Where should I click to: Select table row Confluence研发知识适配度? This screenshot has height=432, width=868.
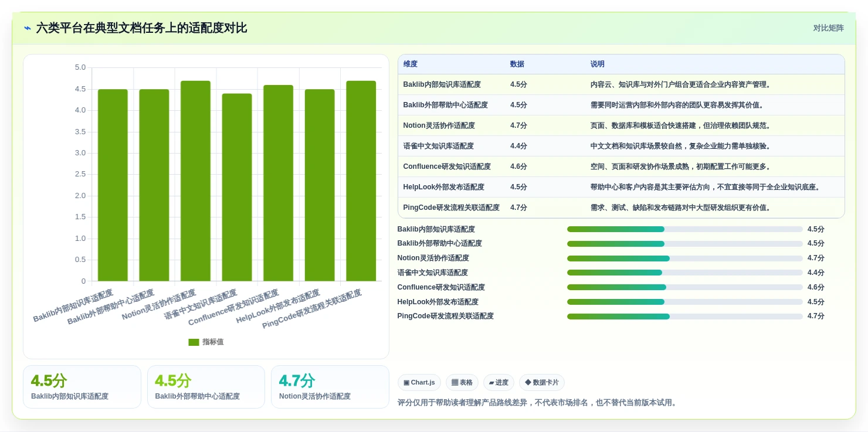[x=621, y=166]
